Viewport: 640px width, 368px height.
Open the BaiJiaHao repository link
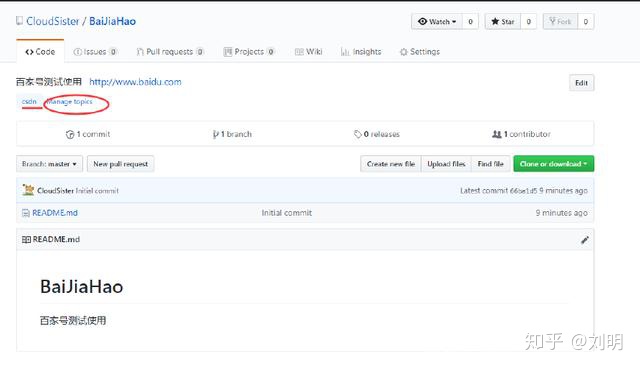(x=113, y=21)
